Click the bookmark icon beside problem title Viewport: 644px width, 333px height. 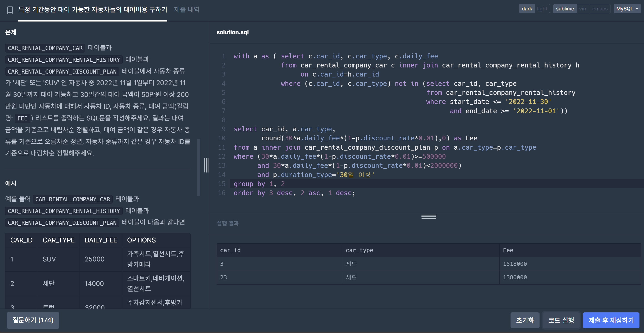(10, 10)
